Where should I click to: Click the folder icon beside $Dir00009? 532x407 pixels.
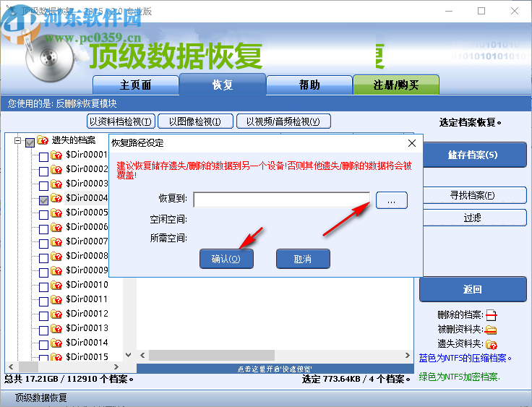(56, 270)
